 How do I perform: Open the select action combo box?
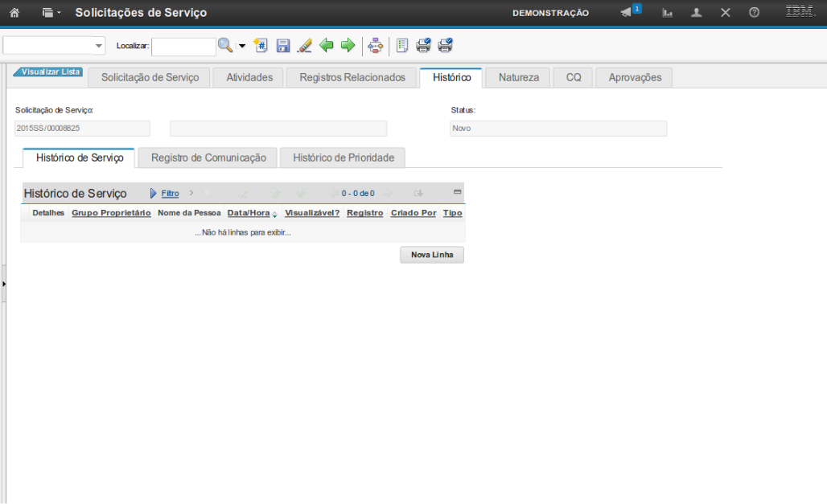(54, 46)
